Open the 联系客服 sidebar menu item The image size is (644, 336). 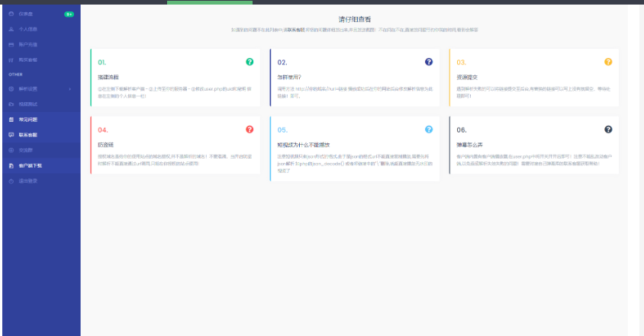click(x=41, y=135)
